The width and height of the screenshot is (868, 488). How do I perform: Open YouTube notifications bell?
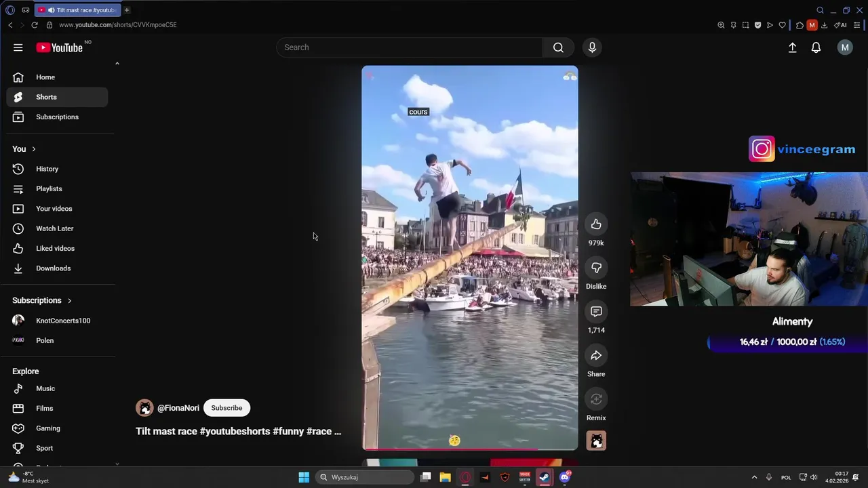[816, 47]
